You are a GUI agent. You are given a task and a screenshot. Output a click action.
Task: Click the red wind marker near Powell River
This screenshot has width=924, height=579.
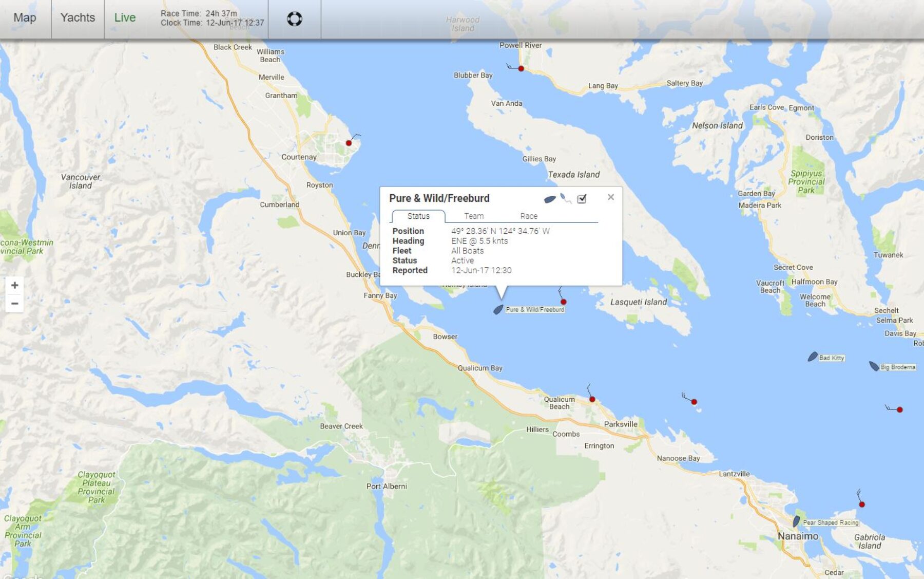coord(521,68)
